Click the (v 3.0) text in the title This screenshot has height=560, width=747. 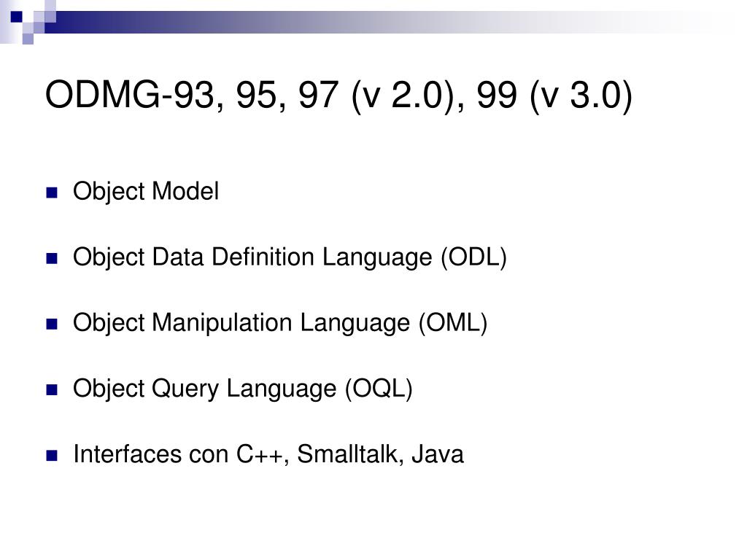point(581,96)
